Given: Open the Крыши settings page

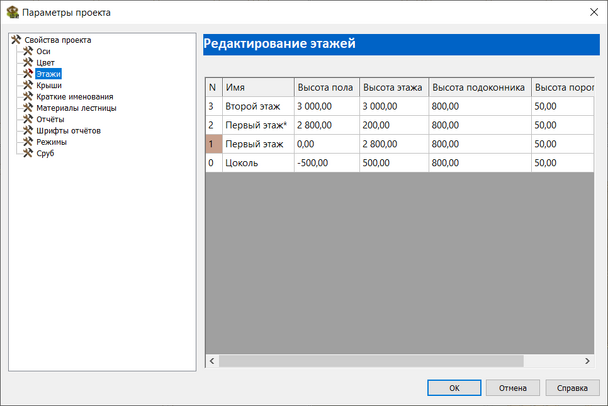Looking at the screenshot, I should [x=49, y=85].
